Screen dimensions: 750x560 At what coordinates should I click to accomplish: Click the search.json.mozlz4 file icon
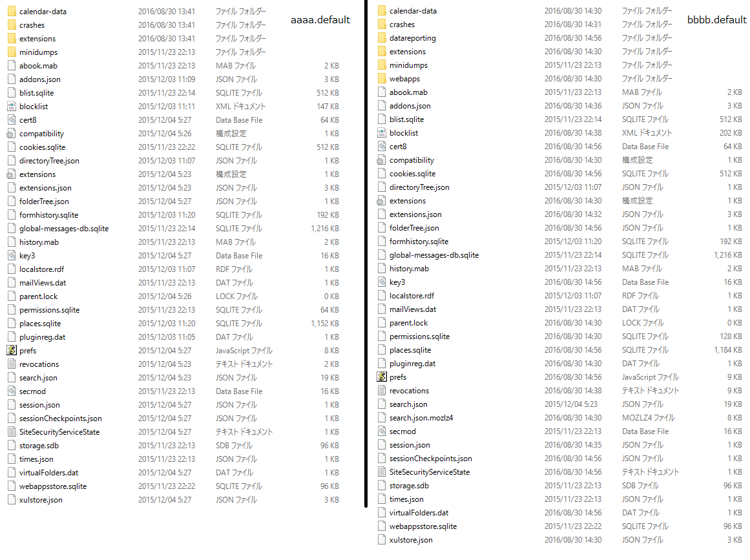click(381, 418)
